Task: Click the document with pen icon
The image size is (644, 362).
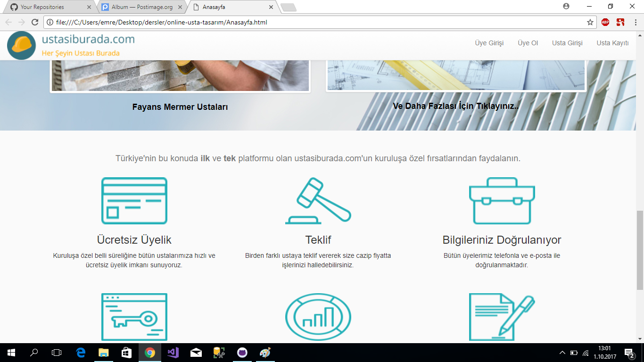Action: tap(501, 317)
